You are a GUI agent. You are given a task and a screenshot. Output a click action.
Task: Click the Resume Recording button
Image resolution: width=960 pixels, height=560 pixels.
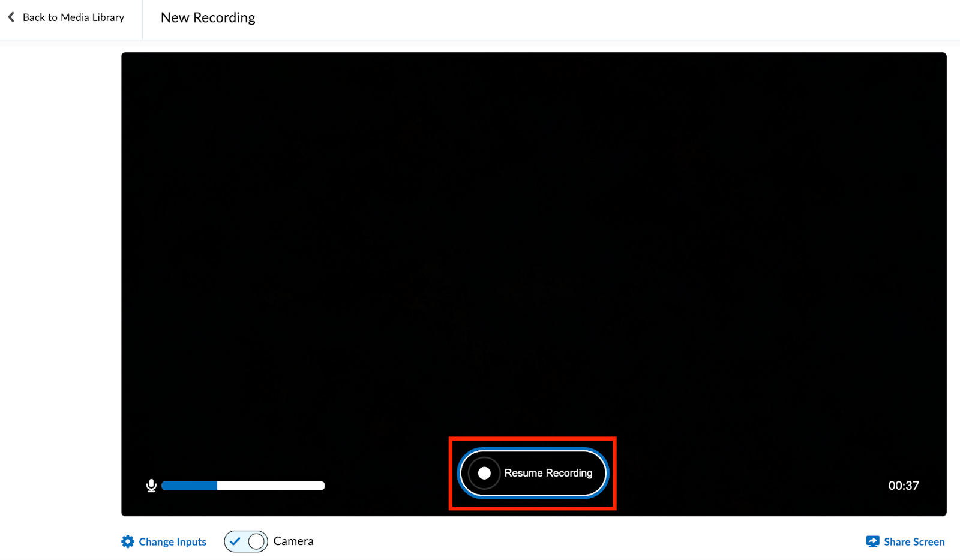click(533, 473)
